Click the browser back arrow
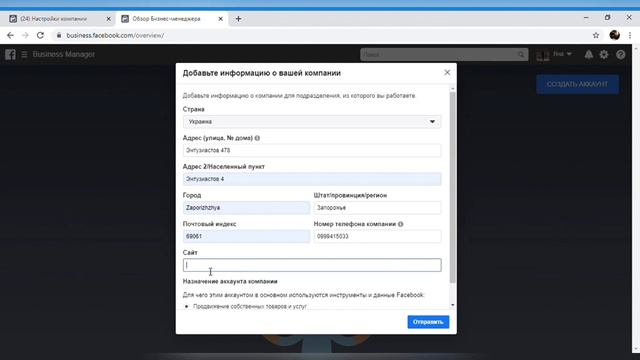The width and height of the screenshot is (640, 360). [x=10, y=36]
